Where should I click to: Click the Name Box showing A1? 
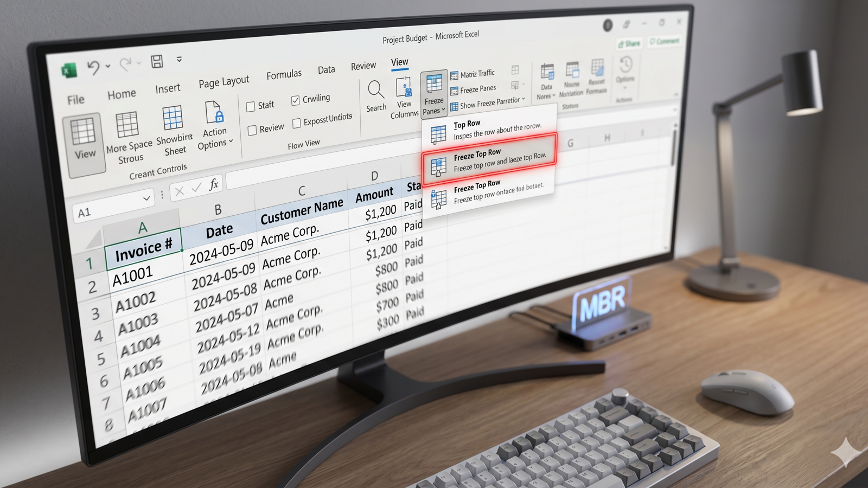tap(113, 207)
